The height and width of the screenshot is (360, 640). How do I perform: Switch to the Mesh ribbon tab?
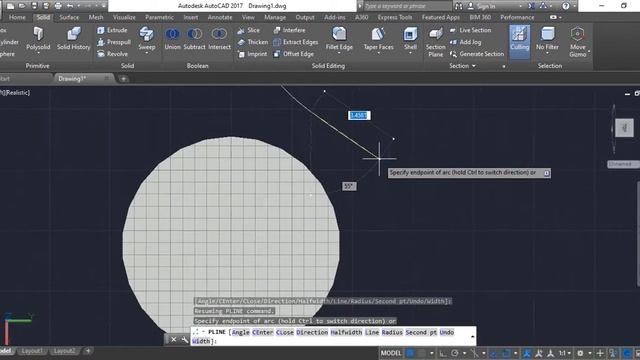(x=96, y=17)
